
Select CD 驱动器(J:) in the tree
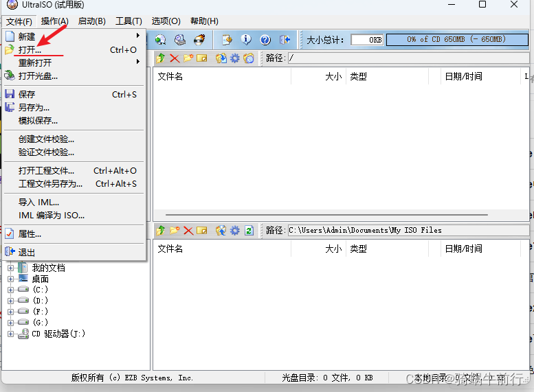[58, 334]
